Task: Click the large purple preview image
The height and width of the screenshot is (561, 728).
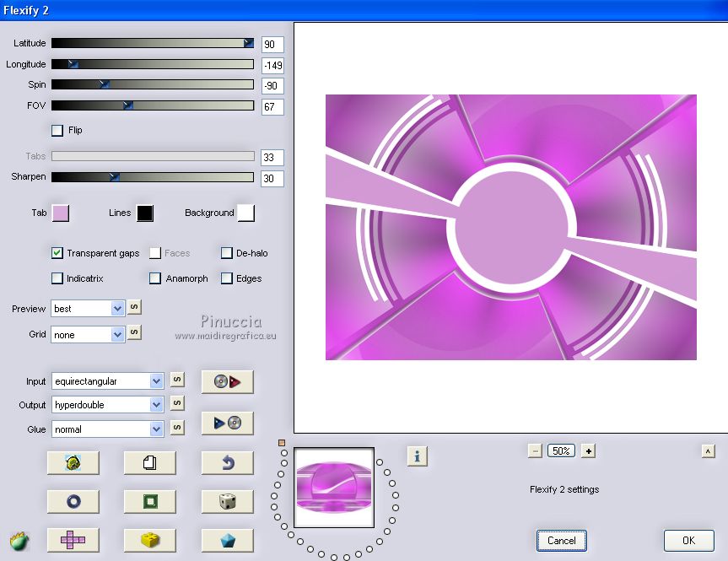Action: pyautogui.click(x=510, y=227)
